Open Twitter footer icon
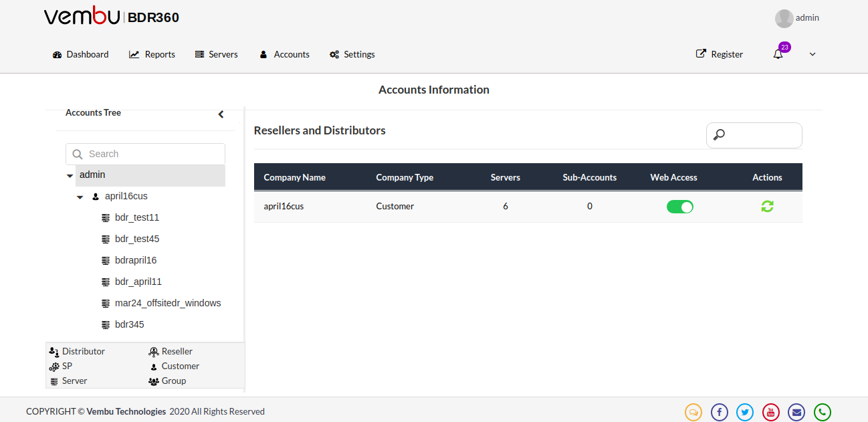 pos(745,412)
